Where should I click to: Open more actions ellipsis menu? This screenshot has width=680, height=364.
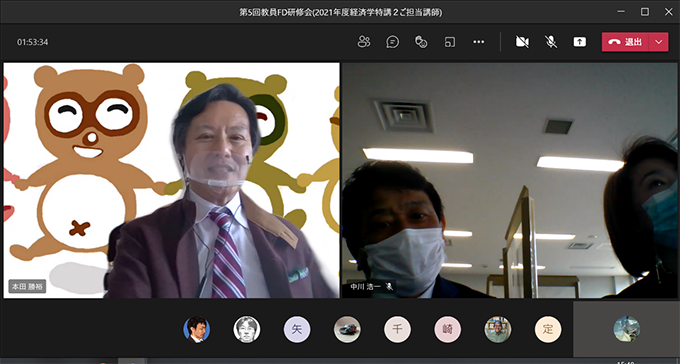478,42
